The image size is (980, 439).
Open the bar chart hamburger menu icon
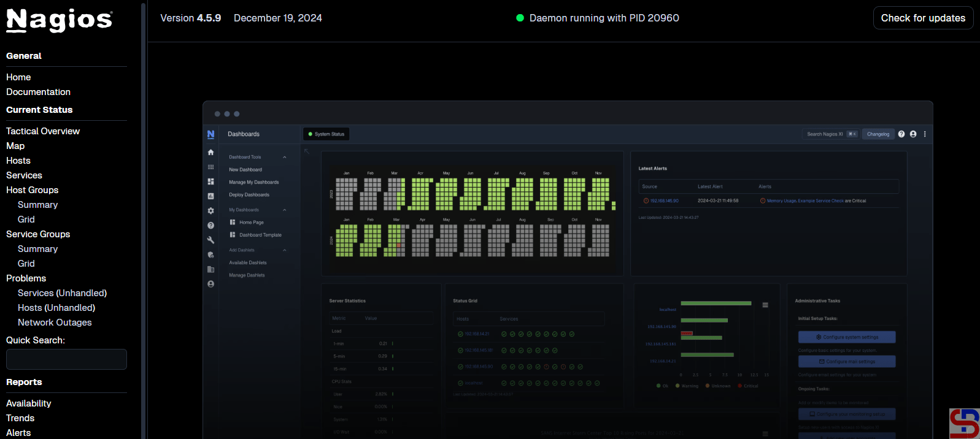click(765, 305)
